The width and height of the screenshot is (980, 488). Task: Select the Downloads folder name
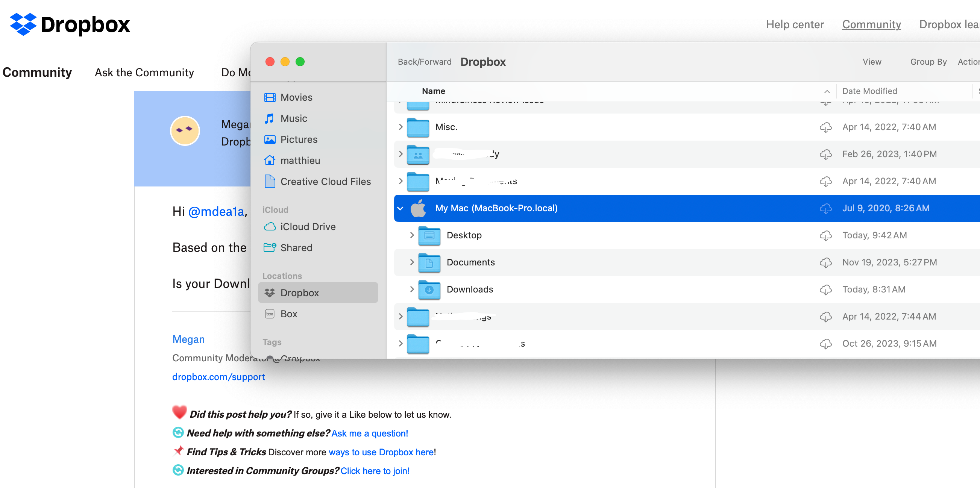[x=469, y=289]
